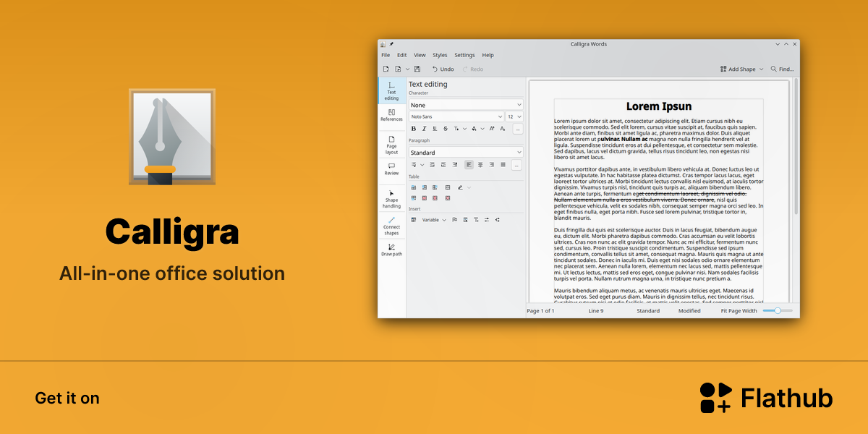Move the zoom slider in status bar
The image size is (868, 434).
(x=778, y=310)
